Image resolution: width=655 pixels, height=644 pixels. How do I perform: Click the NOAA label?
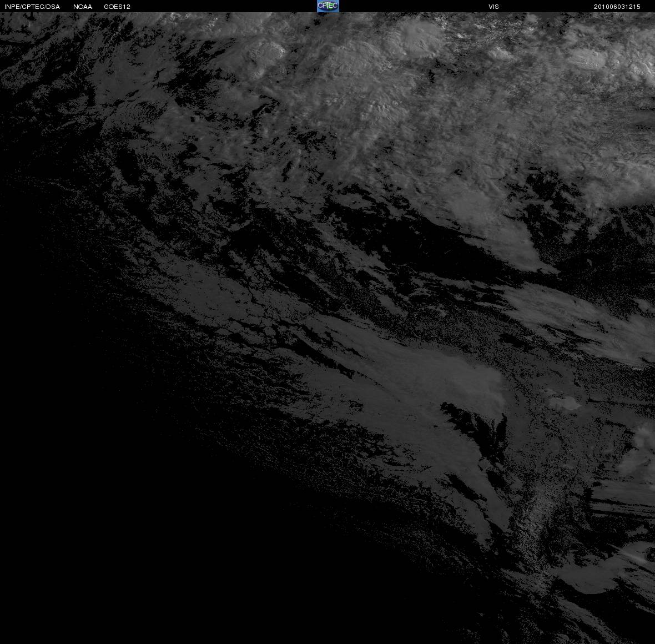(82, 7)
